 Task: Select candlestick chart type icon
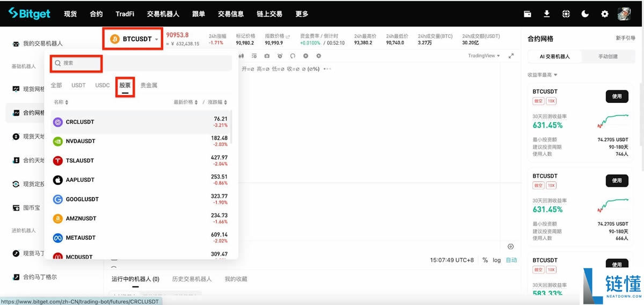coord(240,56)
